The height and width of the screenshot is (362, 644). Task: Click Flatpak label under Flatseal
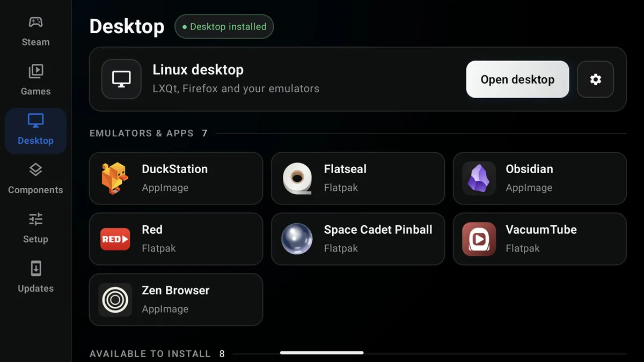pyautogui.click(x=341, y=188)
